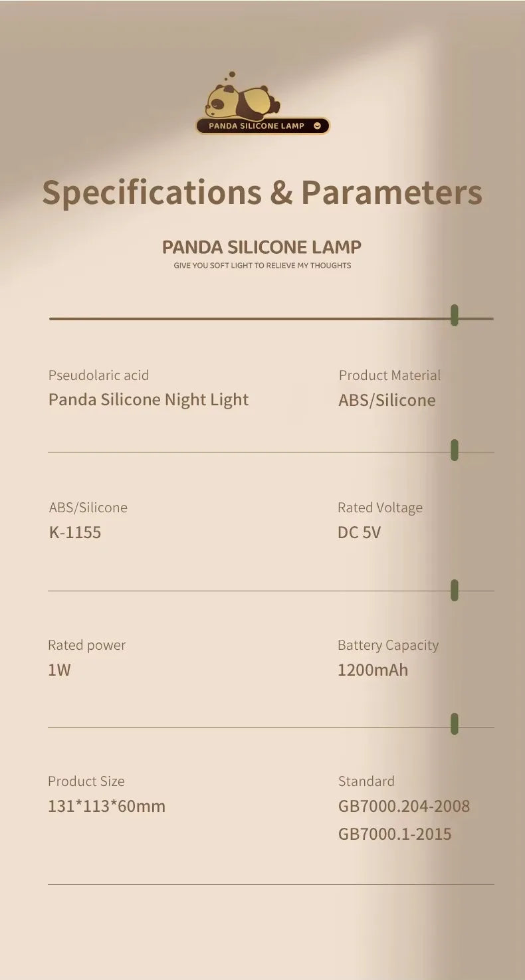Viewport: 525px width, 980px height.
Task: Select the 1200mAh battery capacity value
Action: coord(373,670)
